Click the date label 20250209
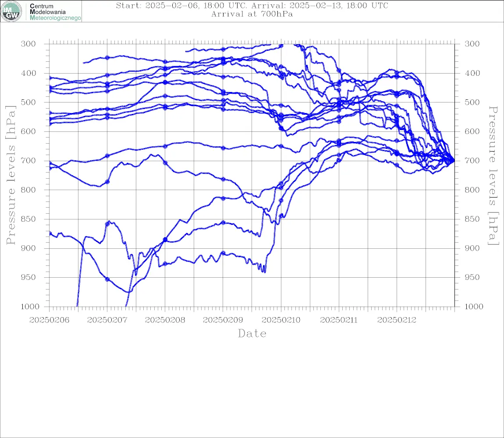 pyautogui.click(x=223, y=320)
